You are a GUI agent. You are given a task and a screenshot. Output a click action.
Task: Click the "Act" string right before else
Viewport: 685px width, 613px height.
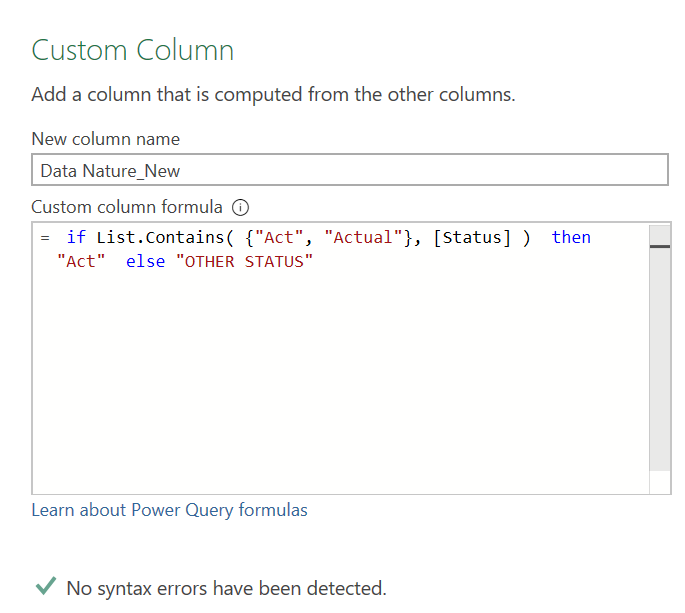(81, 262)
